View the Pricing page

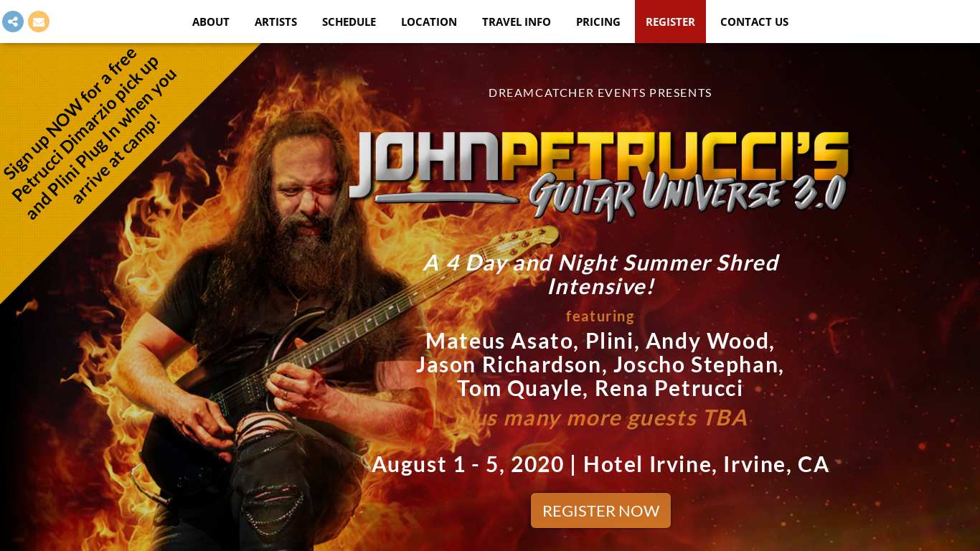pyautogui.click(x=598, y=22)
